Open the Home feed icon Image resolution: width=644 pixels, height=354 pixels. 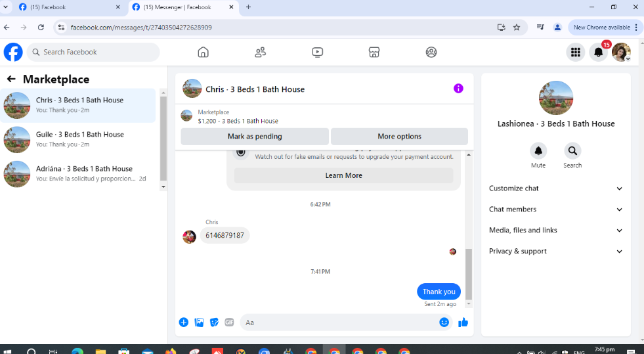pos(203,52)
